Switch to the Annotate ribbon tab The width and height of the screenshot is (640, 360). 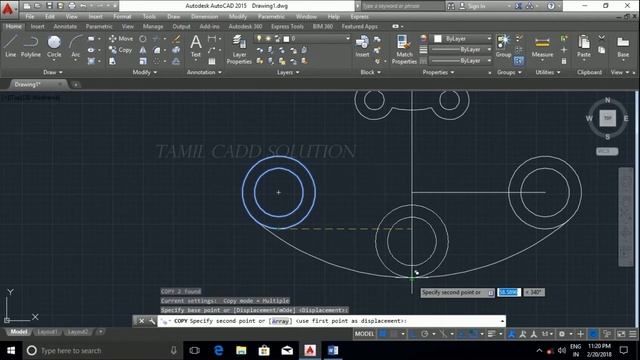[x=65, y=27]
